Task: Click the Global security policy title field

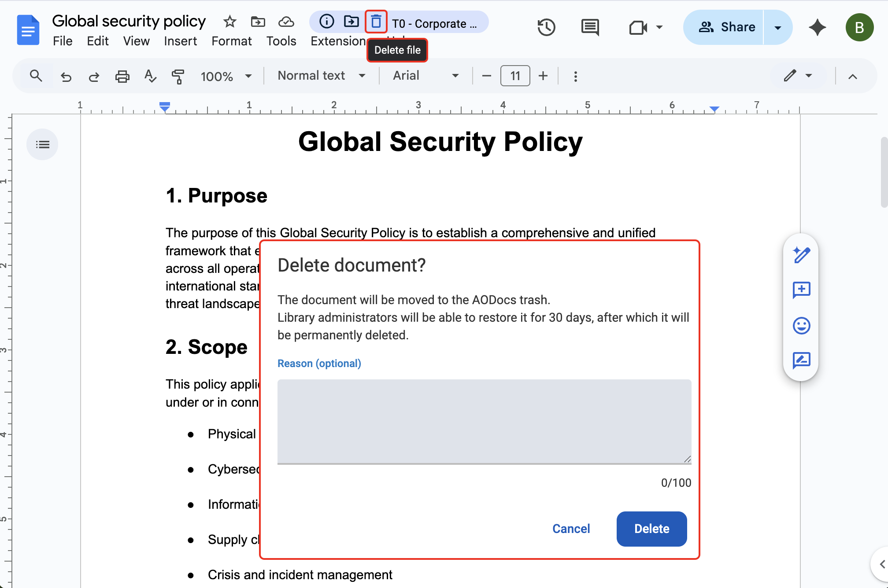Action: 129,21
